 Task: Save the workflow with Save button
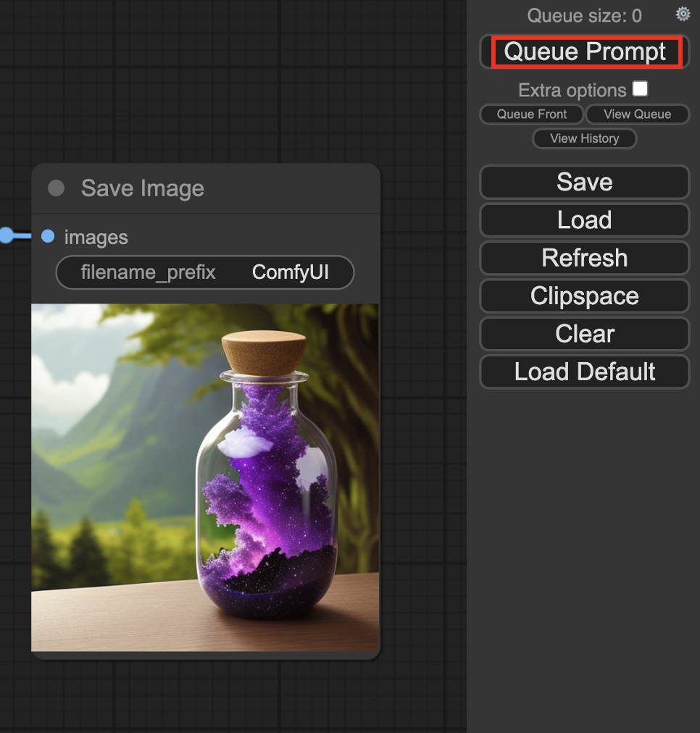(x=585, y=182)
